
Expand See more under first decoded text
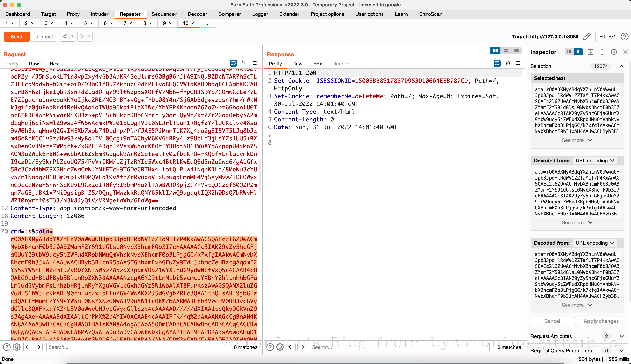[x=577, y=222]
